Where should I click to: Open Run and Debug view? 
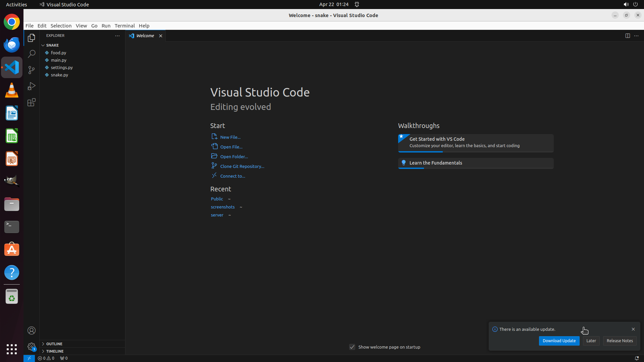coord(32,86)
